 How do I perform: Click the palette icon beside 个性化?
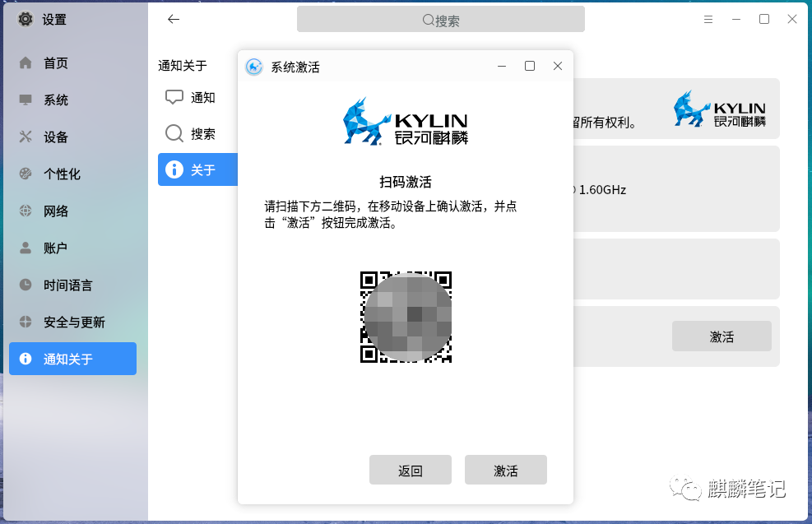pyautogui.click(x=26, y=174)
